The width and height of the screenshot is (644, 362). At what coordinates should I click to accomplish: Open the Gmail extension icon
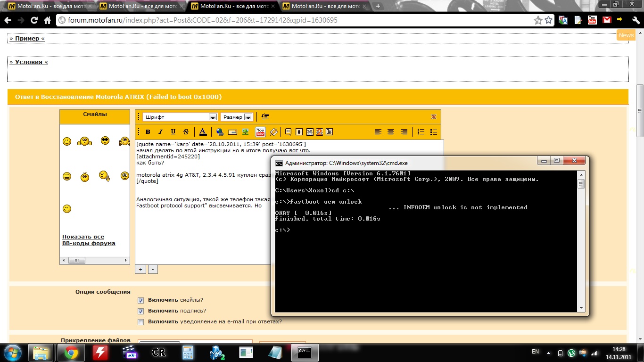(x=607, y=20)
